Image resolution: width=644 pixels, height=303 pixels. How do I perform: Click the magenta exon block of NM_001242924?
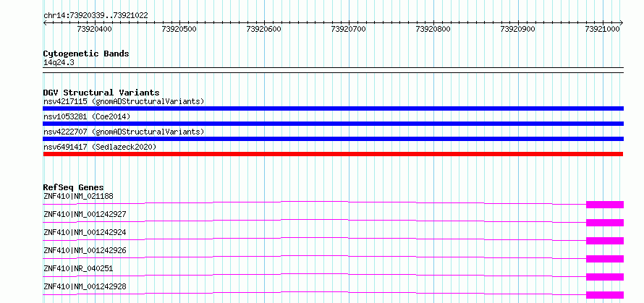pyautogui.click(x=605, y=241)
